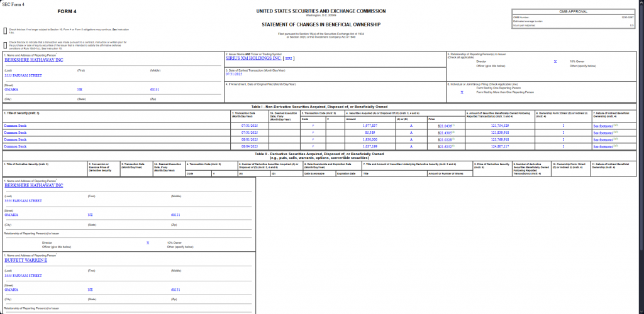Open the SIRIUS XM HOLDINGS INC issuer link
644x314 pixels.
click(x=253, y=58)
